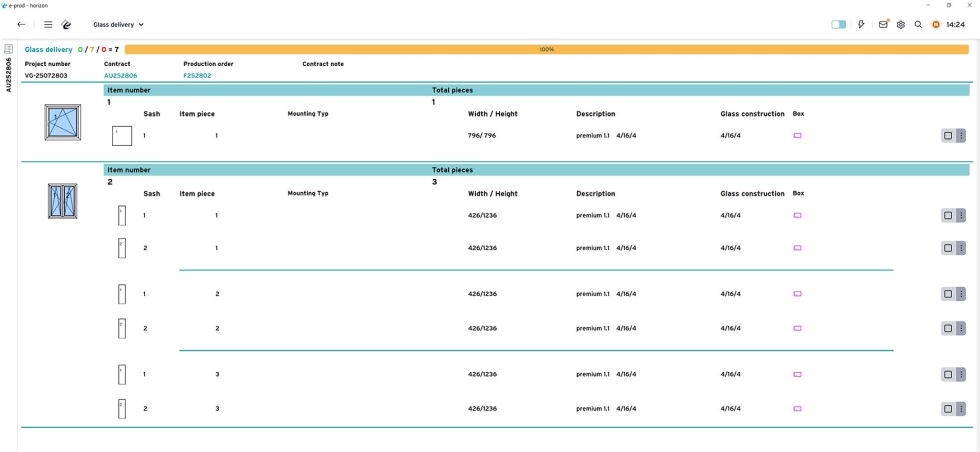Open three-dot options for the 796/796 row
The image size is (980, 452).
coord(961,136)
